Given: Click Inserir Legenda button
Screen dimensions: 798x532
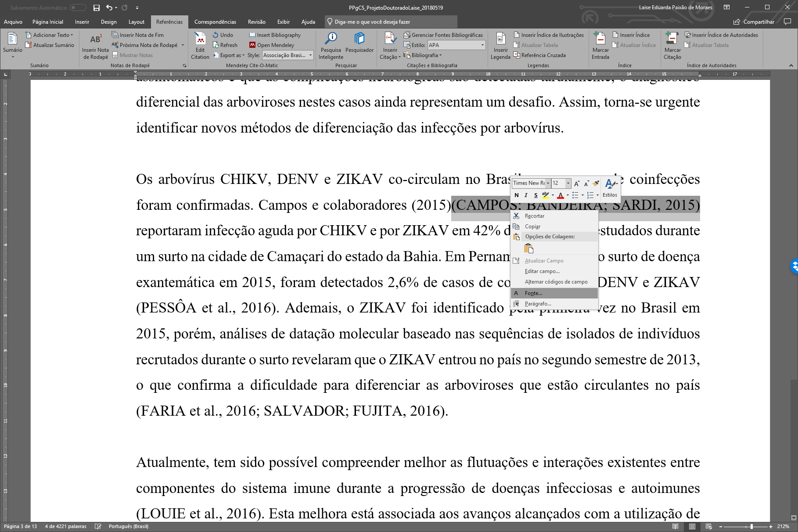Looking at the screenshot, I should tap(500, 46).
